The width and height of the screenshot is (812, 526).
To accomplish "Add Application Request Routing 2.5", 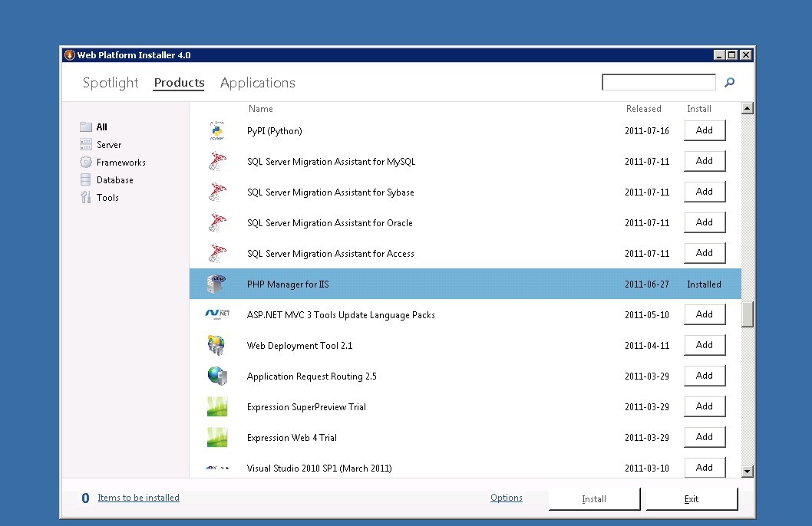I will 705,376.
